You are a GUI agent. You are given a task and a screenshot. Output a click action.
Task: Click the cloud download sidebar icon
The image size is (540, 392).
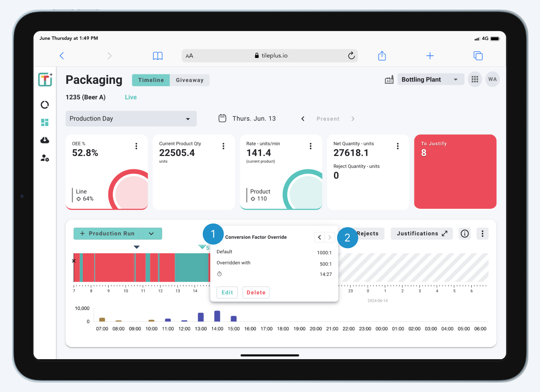tap(45, 140)
